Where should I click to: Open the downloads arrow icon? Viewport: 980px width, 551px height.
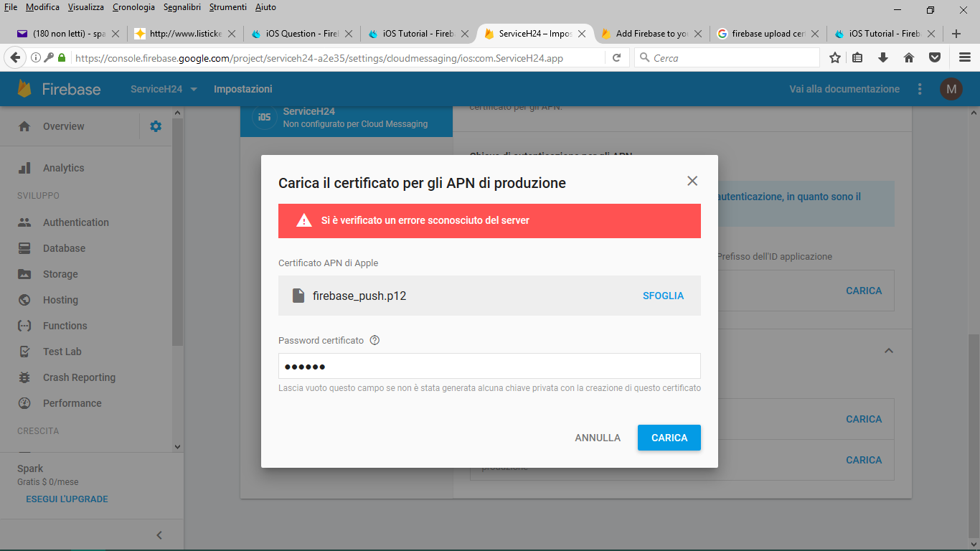point(883,58)
